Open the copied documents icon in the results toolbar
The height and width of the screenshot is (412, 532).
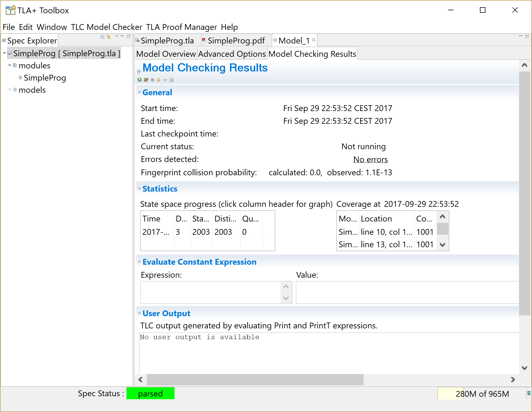[x=172, y=80]
